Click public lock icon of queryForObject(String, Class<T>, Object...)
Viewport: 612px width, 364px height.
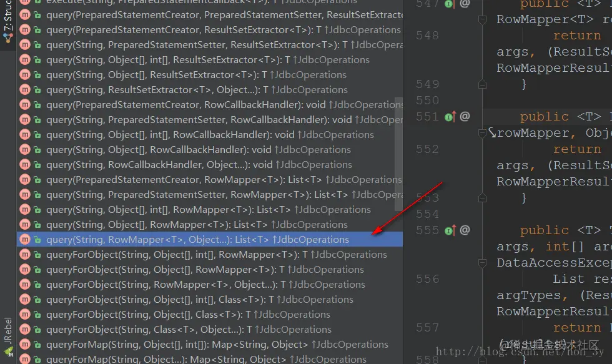point(37,330)
